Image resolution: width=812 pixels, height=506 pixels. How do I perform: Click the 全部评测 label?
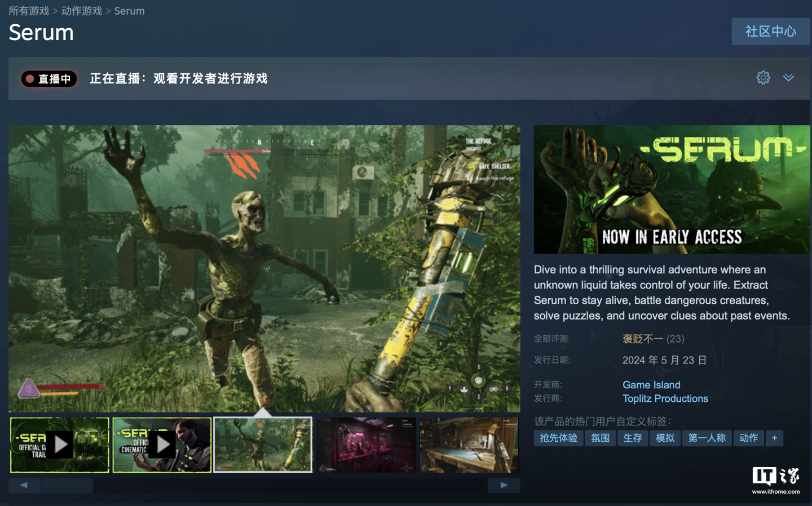pos(552,339)
